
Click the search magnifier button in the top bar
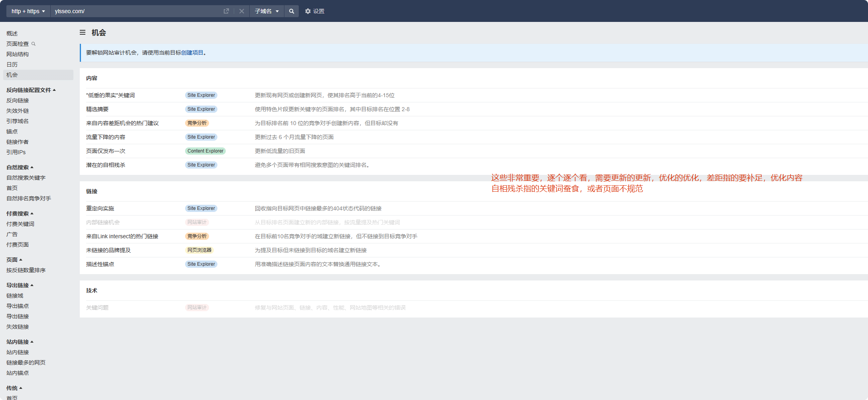coord(291,11)
